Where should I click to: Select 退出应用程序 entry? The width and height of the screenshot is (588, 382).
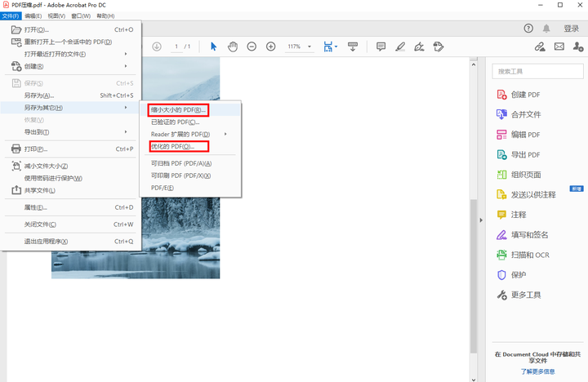(71, 242)
